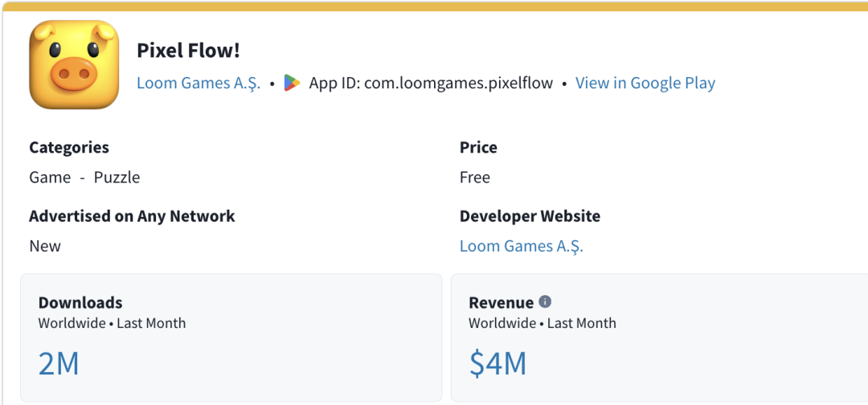This screenshot has height=405, width=868.
Task: Click the Game category value
Action: tap(50, 178)
